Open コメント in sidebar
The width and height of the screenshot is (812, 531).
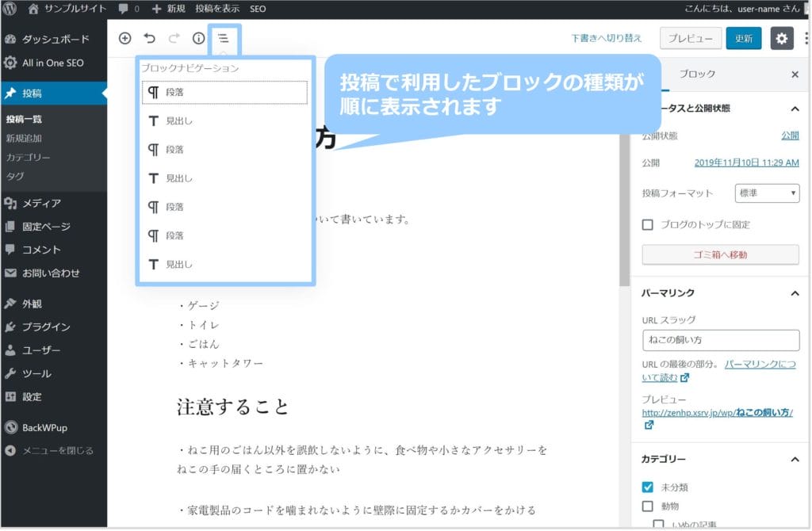[54, 250]
